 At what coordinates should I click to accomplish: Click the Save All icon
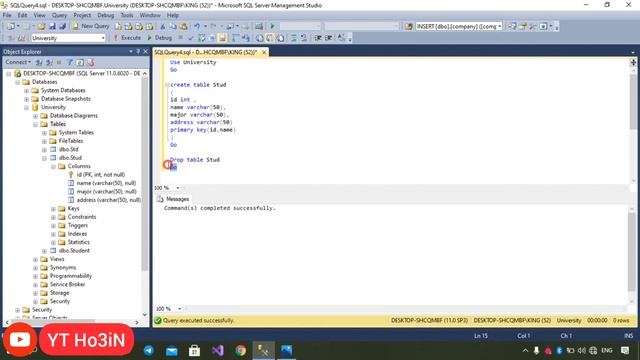[x=62, y=27]
